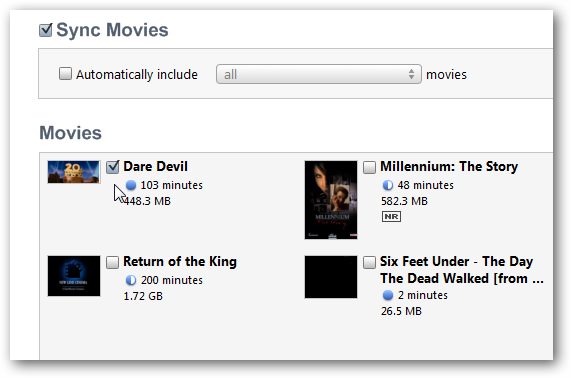The height and width of the screenshot is (378, 571).
Task: Uncheck the Sync Movies checkbox
Action: pos(46,30)
